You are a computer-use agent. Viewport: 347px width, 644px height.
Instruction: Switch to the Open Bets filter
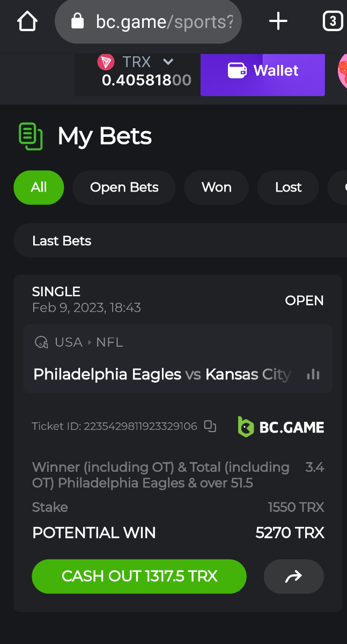click(x=124, y=187)
